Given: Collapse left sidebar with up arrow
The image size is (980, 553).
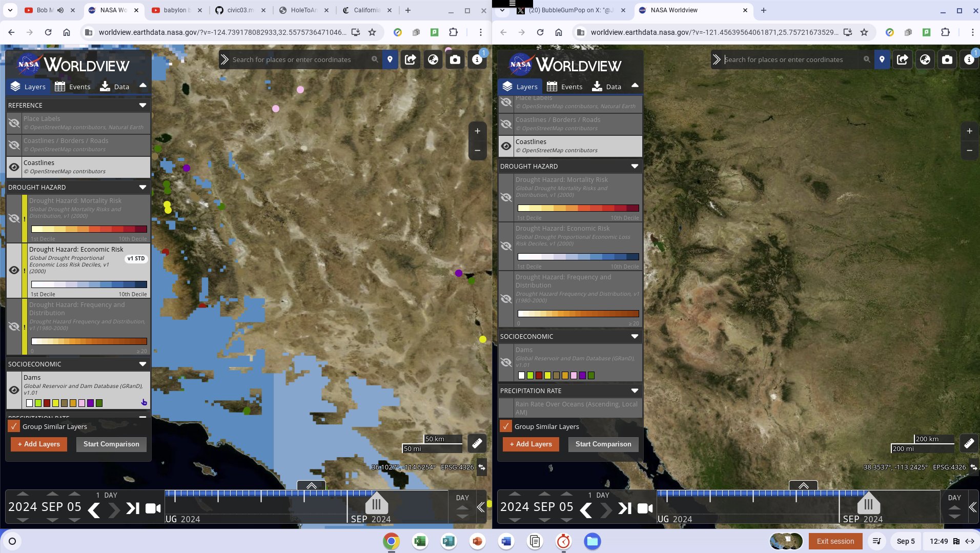Looking at the screenshot, I should pos(143,86).
